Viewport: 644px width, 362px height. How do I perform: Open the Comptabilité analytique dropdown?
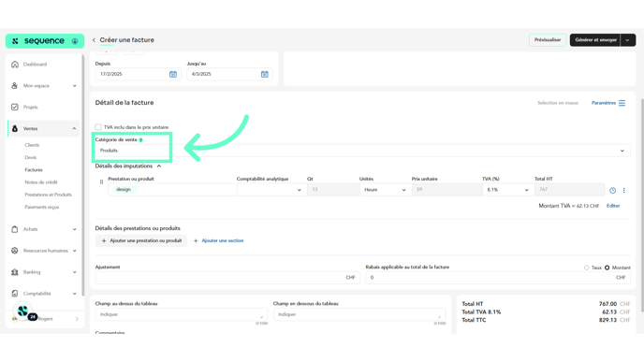[271, 190]
